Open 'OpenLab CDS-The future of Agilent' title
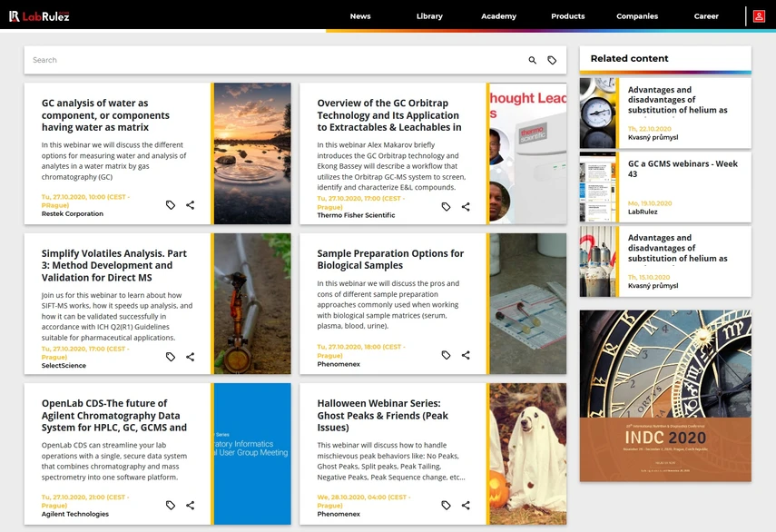 point(114,416)
